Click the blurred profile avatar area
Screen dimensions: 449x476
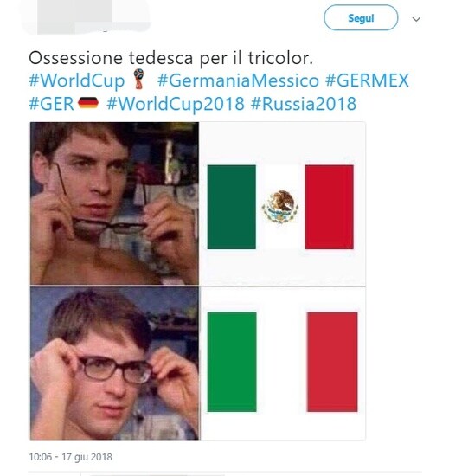[85, 16]
